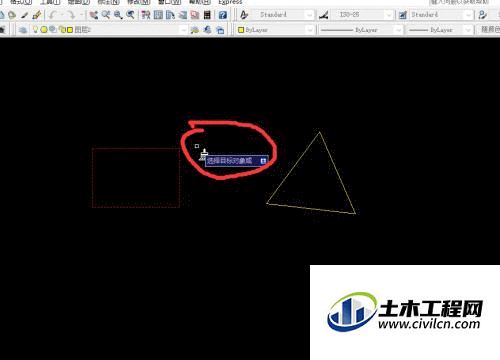The image size is (500, 360).
Task: Open the Undo history dropdown arrow
Action: [x=61, y=15]
